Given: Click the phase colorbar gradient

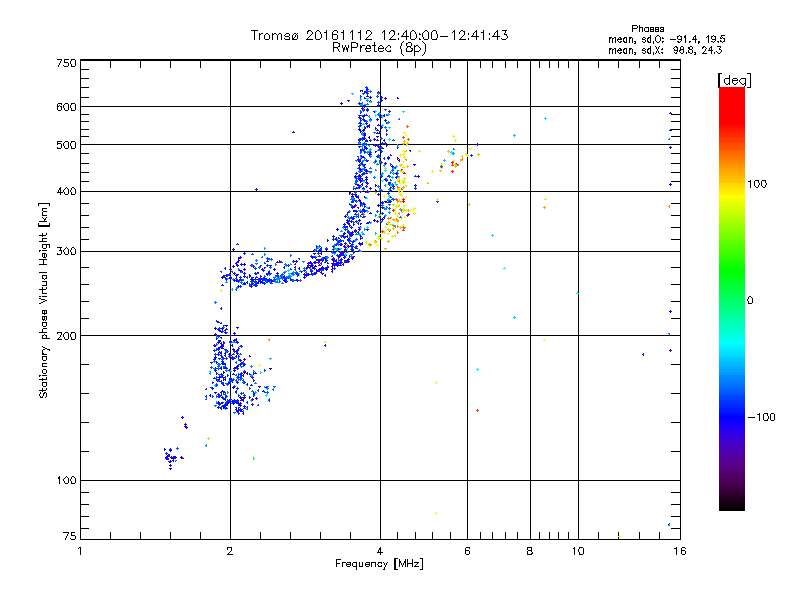Looking at the screenshot, I should pyautogui.click(x=732, y=298).
